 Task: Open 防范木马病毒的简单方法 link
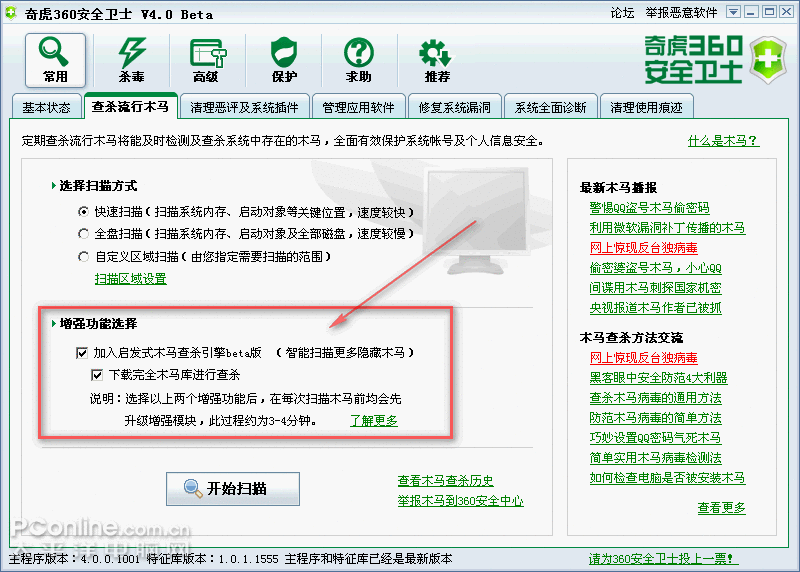[656, 418]
